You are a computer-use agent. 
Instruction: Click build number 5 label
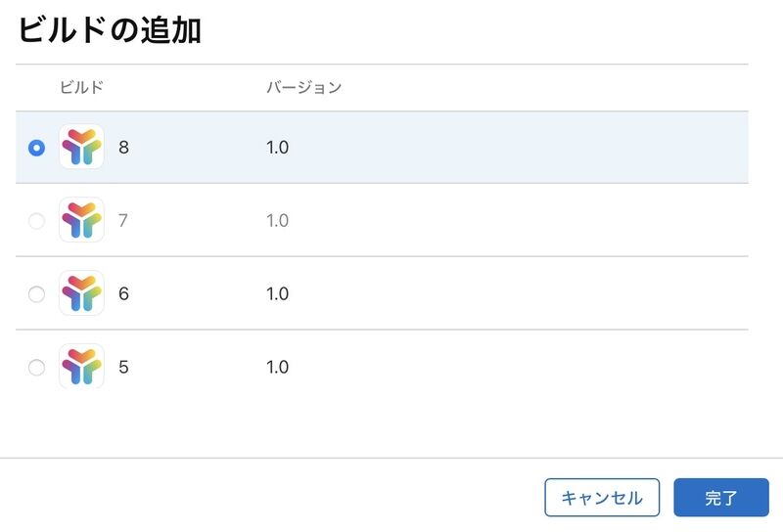tap(124, 368)
